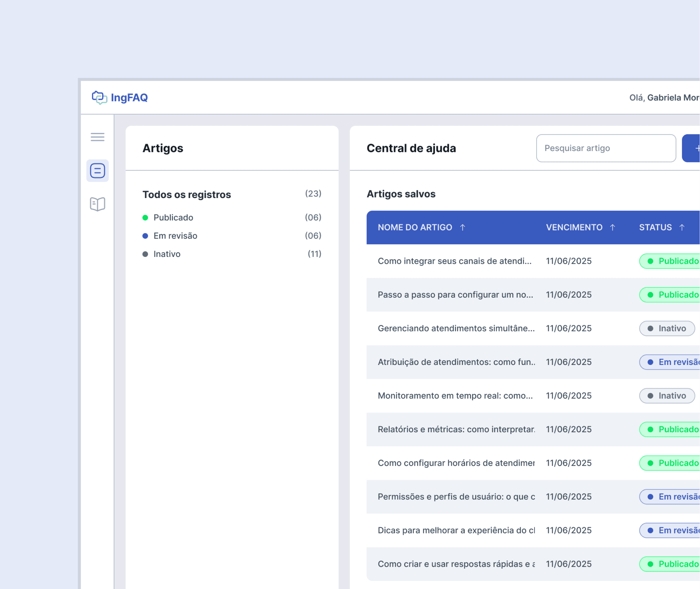This screenshot has height=589, width=700.
Task: Open the open-book sidebar icon
Action: tap(97, 204)
